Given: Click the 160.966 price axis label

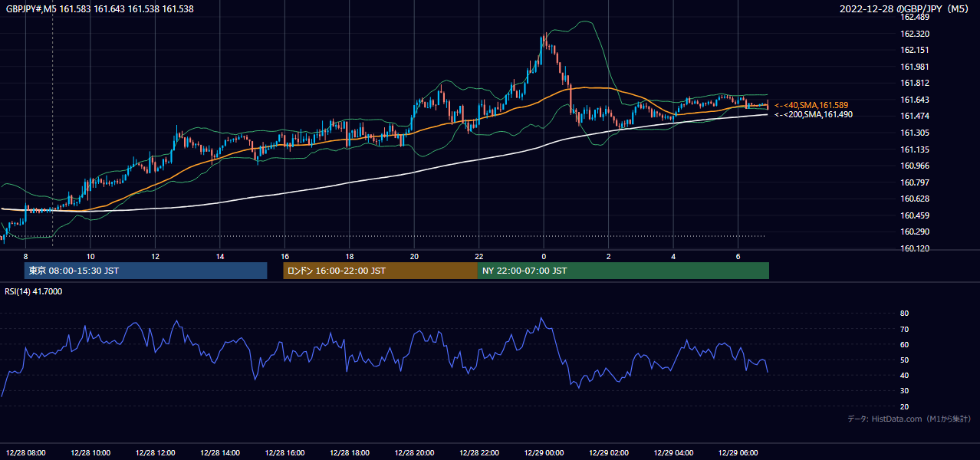Looking at the screenshot, I should click(915, 166).
